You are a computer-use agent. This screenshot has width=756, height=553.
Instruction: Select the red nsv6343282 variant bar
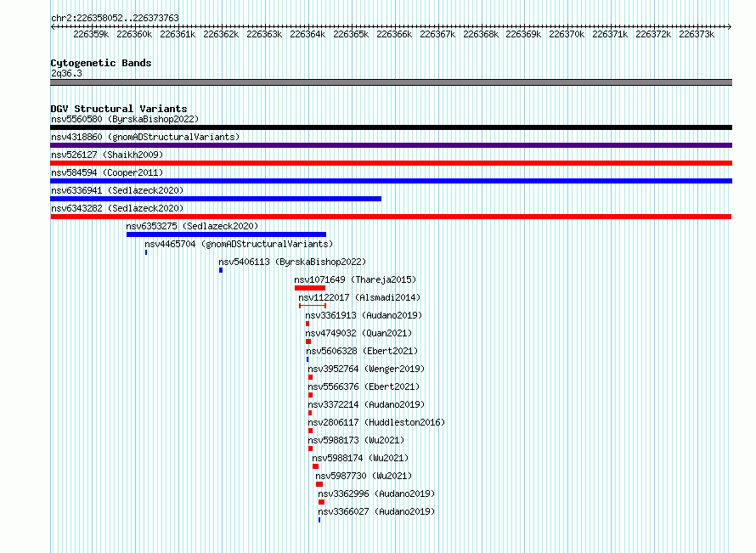click(391, 217)
